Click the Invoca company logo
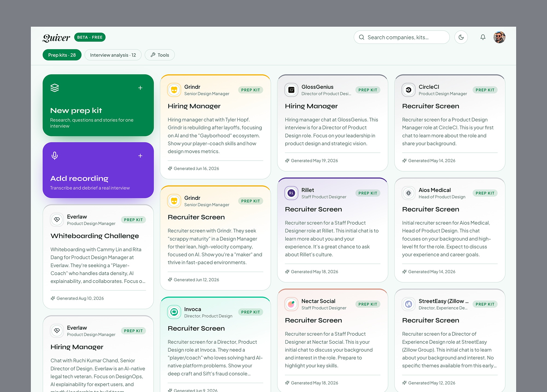Viewport: 547px width, 392px height. [174, 312]
